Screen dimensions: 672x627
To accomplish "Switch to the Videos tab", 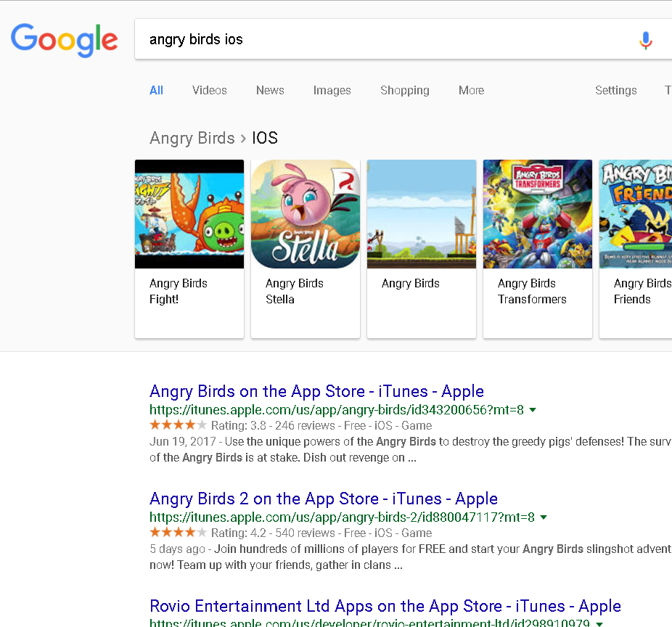I will pos(209,90).
